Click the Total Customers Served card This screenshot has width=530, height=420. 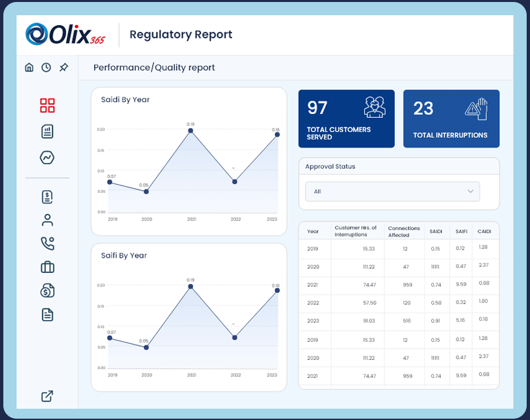coord(346,118)
